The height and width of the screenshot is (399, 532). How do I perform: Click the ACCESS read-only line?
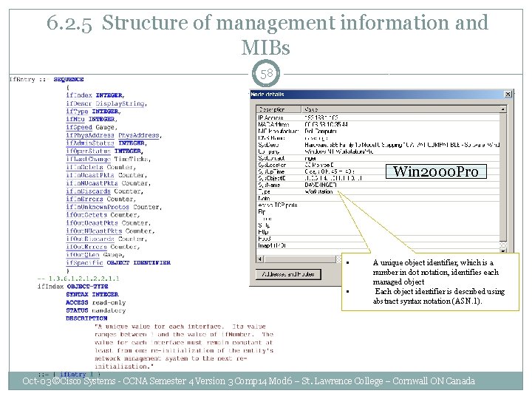95,302
